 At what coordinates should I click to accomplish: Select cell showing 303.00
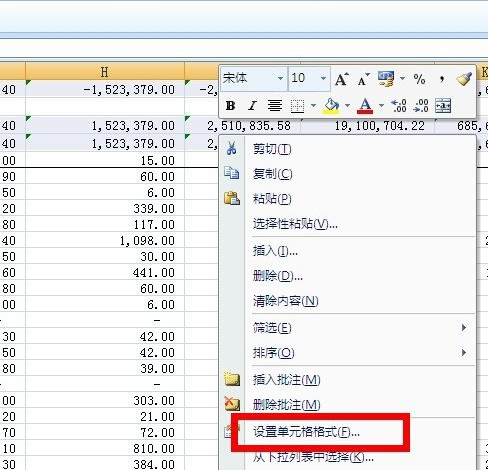(105, 400)
